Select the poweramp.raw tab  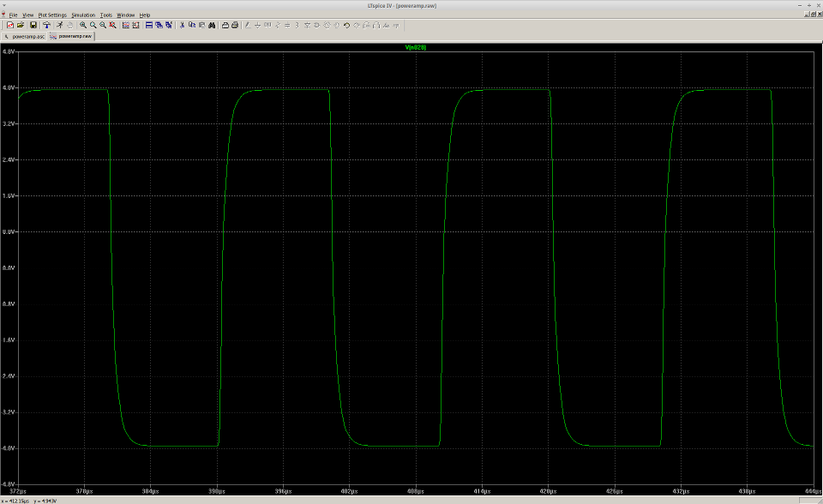(71, 36)
